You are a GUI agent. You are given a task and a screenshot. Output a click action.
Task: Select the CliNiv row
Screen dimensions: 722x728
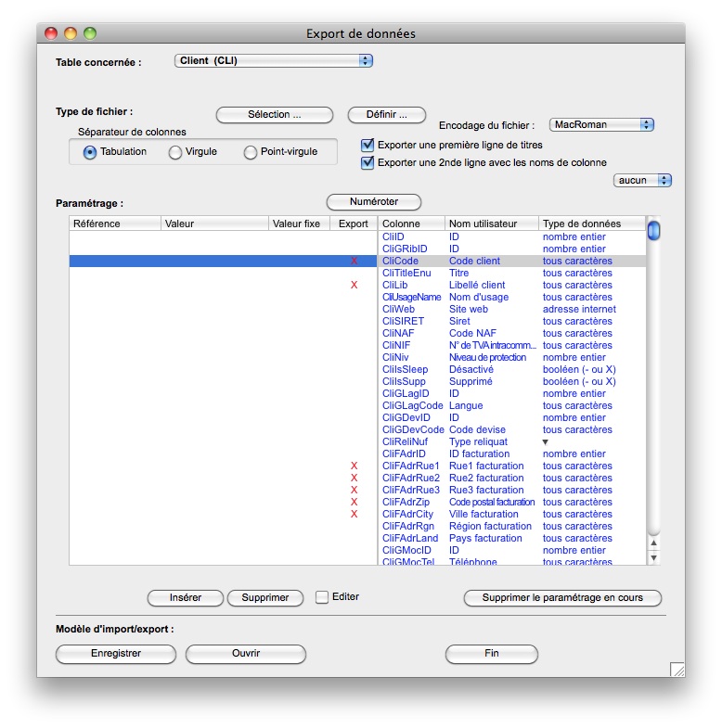coord(357,357)
